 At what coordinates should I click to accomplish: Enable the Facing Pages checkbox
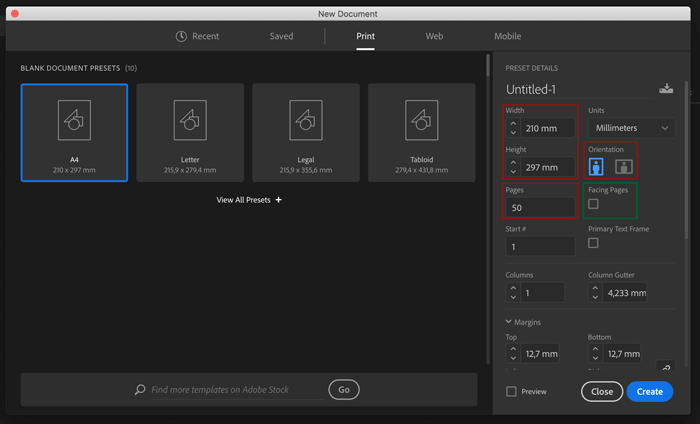pyautogui.click(x=593, y=204)
